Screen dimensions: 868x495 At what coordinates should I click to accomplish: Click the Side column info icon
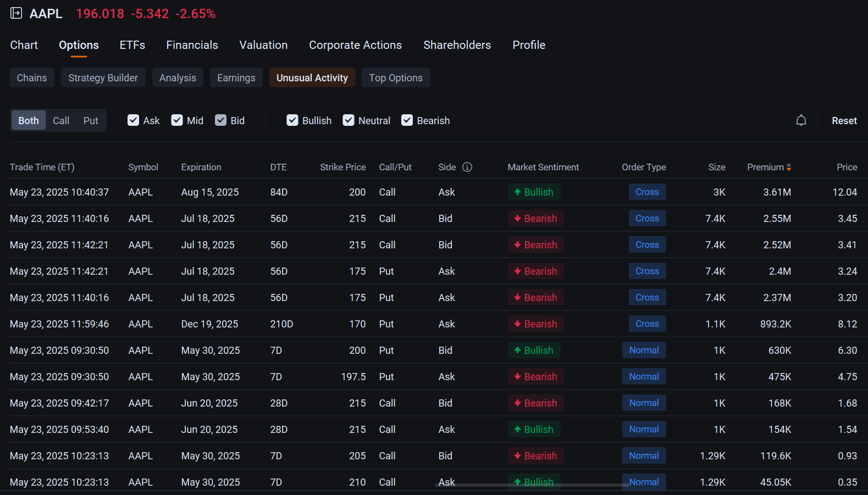[x=467, y=167]
